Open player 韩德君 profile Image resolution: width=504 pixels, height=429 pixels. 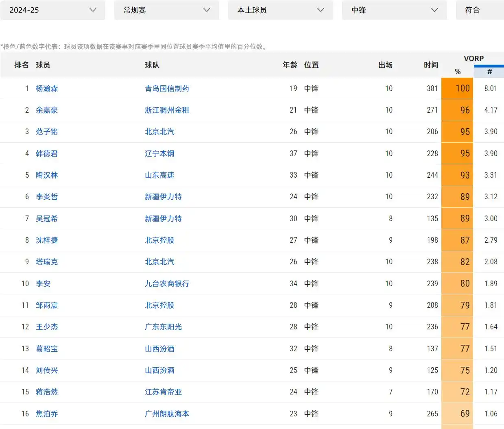coord(47,154)
